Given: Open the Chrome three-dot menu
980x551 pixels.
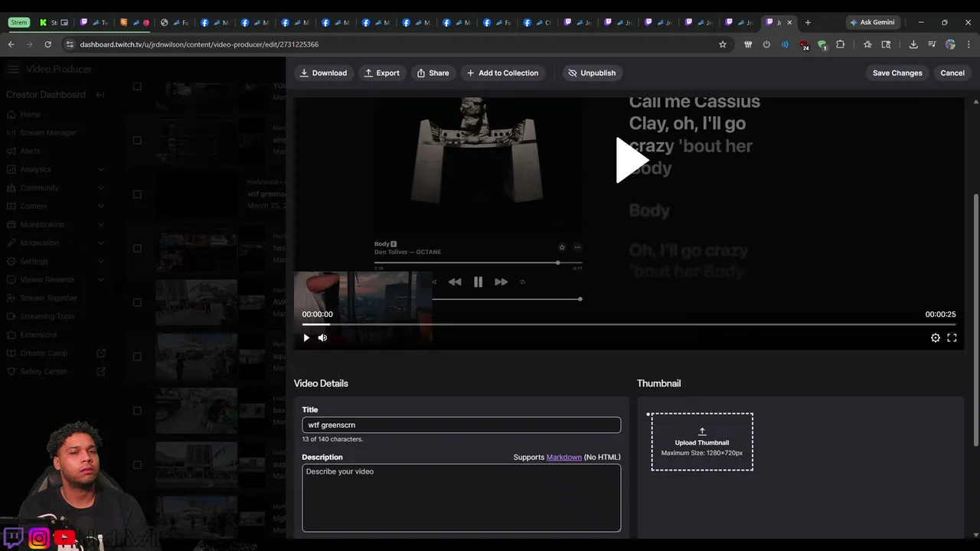Looking at the screenshot, I should click(969, 44).
